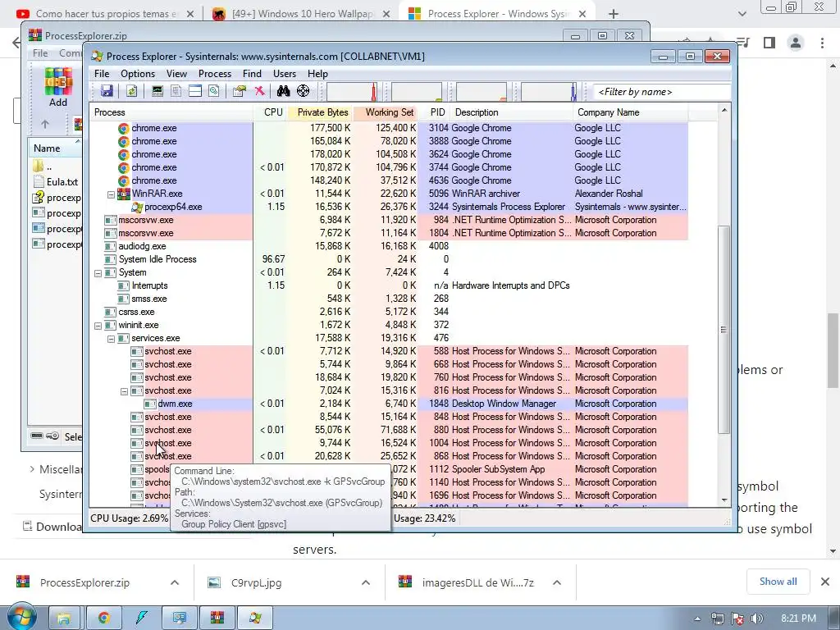Screen dimensions: 840x630
Task: Open ProcessExplorer.zip download options chevron
Action: coord(175,582)
